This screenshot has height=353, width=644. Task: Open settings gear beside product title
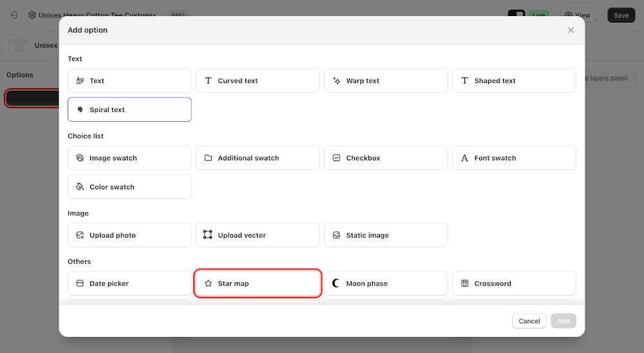[32, 15]
